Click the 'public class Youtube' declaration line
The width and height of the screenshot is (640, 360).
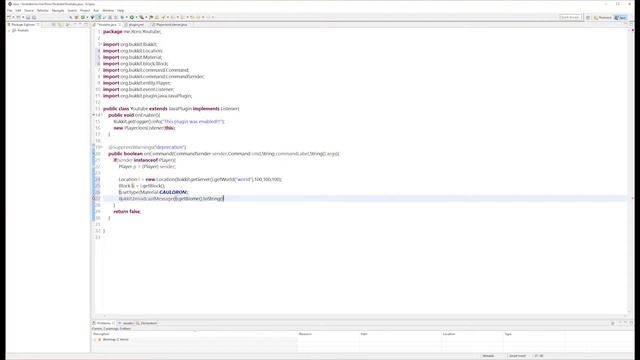[x=171, y=109]
